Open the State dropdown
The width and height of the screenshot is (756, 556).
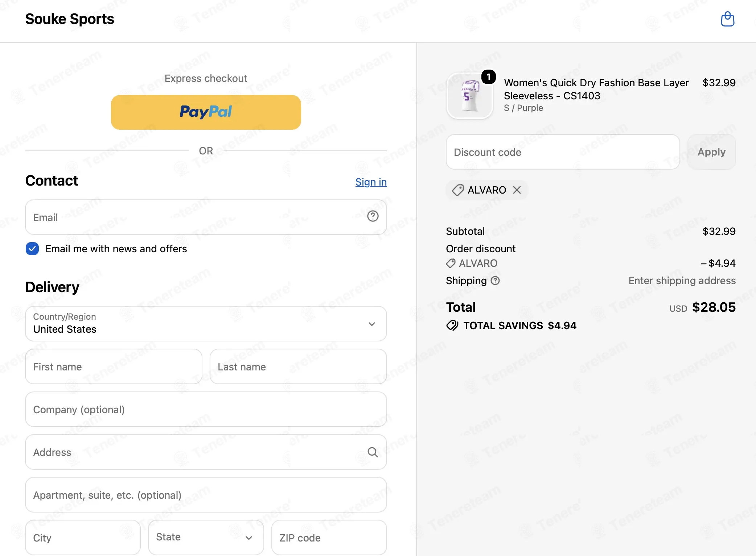pyautogui.click(x=206, y=538)
